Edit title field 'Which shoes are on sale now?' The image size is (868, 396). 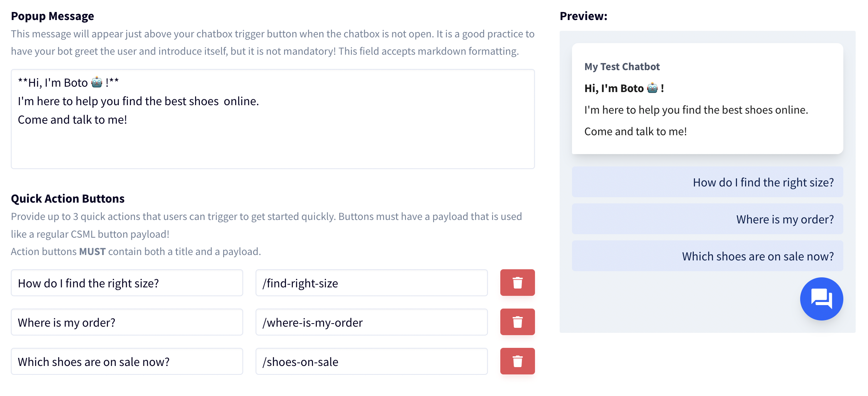click(x=127, y=361)
